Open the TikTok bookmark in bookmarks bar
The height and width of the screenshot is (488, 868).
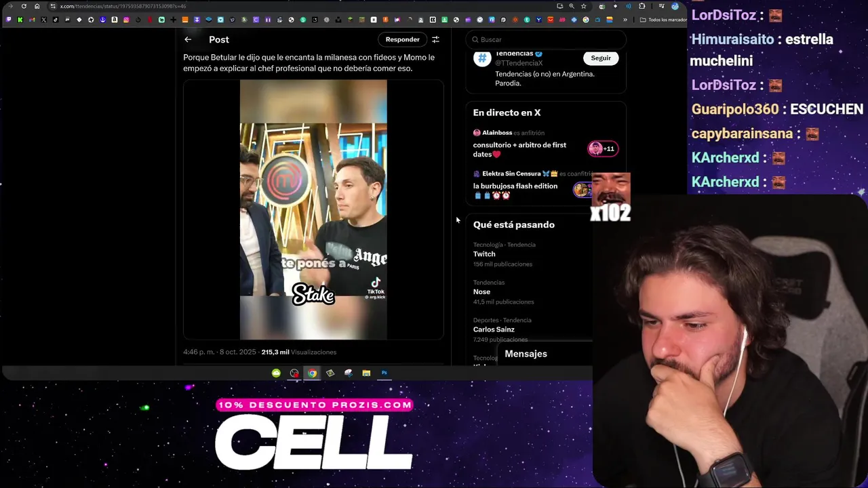click(56, 20)
